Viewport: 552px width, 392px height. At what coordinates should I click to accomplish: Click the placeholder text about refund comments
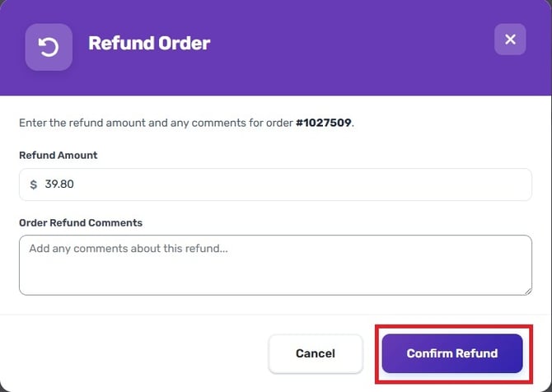[x=129, y=249]
